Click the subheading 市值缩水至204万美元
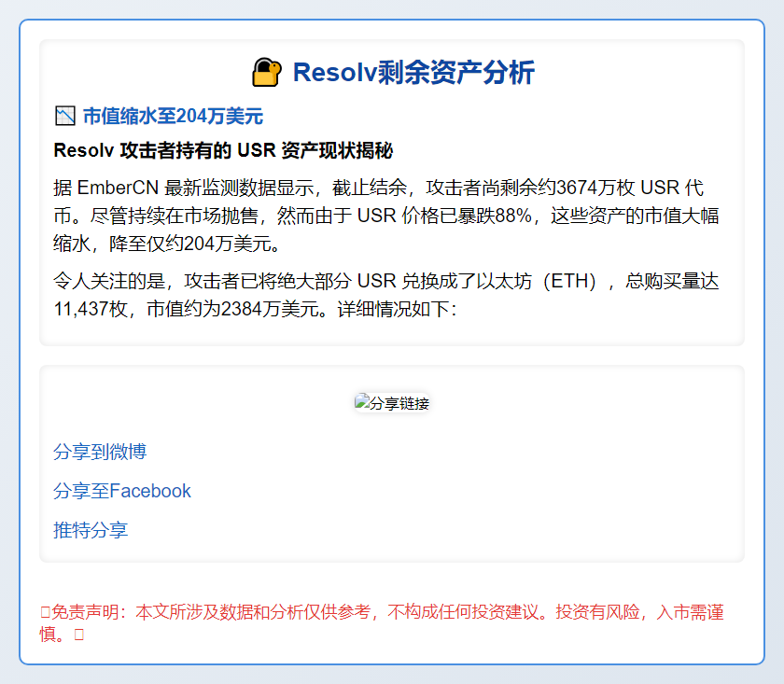 173,116
